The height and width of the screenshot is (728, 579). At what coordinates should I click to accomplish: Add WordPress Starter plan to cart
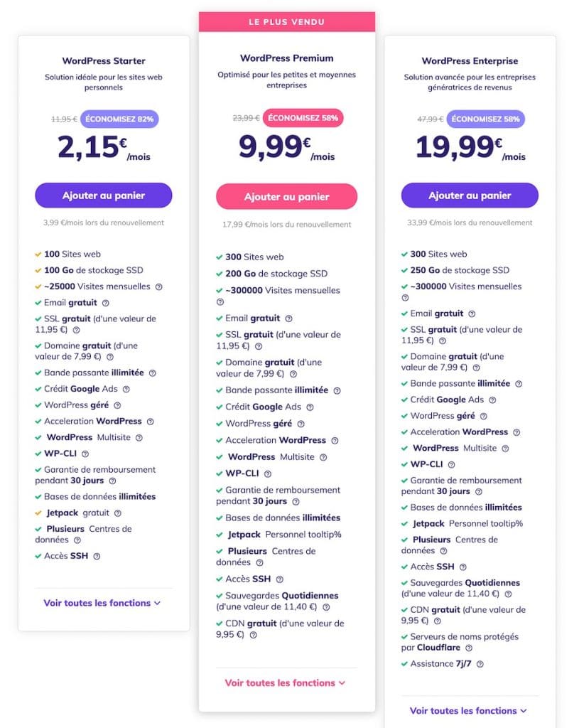104,196
